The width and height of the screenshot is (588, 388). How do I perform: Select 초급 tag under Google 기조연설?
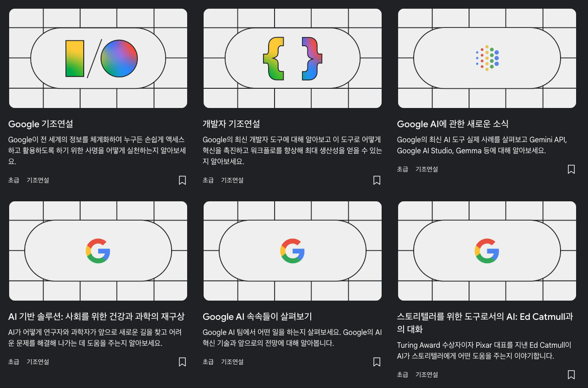pyautogui.click(x=14, y=180)
